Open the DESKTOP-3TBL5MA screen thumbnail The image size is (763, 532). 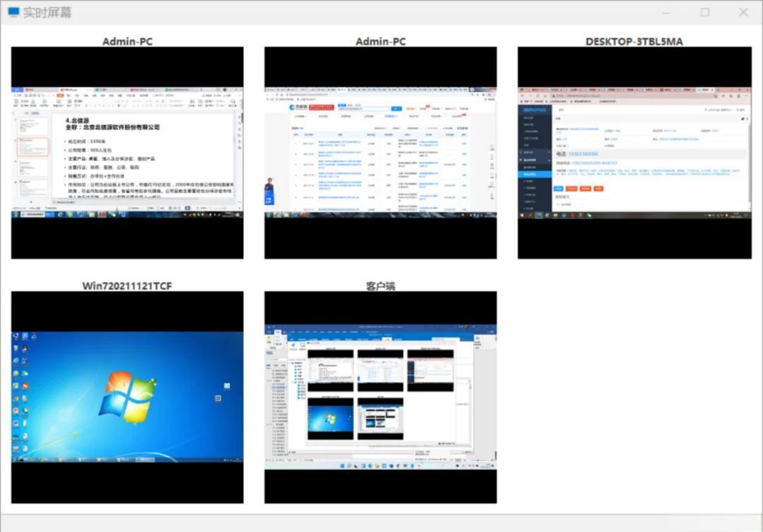click(x=634, y=153)
